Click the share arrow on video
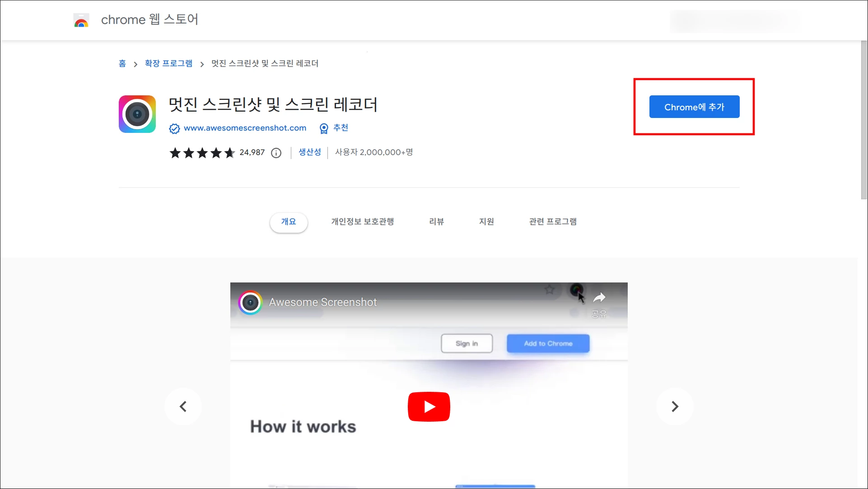 [599, 298]
